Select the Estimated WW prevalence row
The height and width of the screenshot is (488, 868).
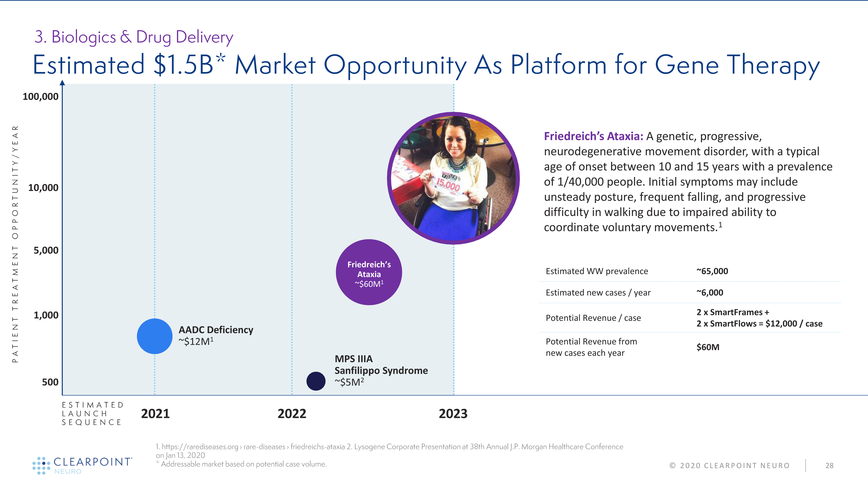point(597,271)
